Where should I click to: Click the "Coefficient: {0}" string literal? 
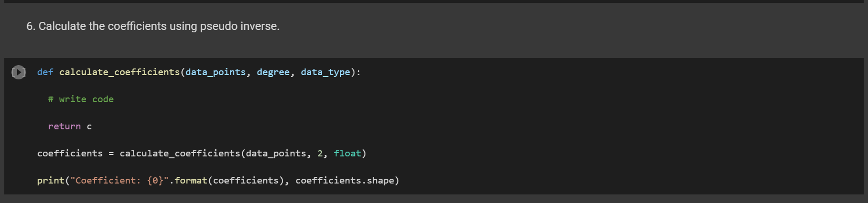tap(119, 181)
